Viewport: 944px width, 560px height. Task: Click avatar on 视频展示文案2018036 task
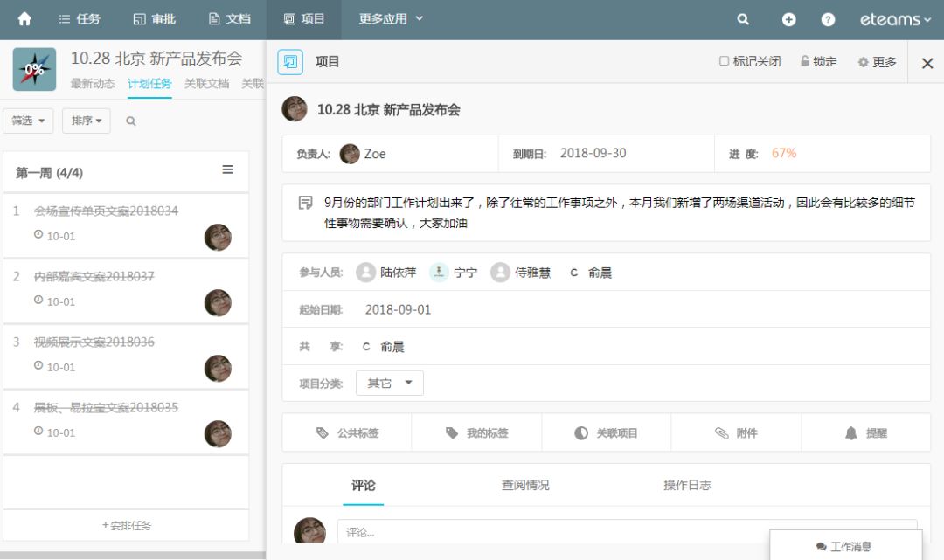coord(218,368)
